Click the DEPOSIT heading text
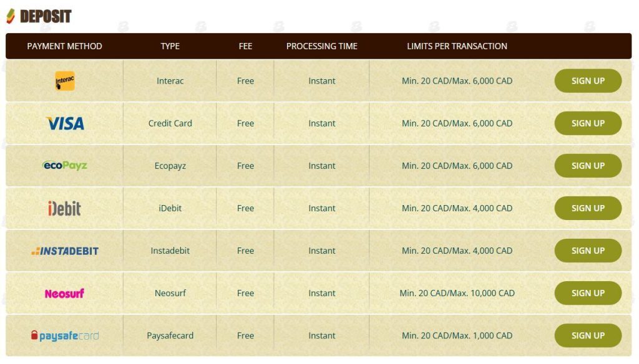Image resolution: width=639 pixels, height=364 pixels. (x=46, y=16)
